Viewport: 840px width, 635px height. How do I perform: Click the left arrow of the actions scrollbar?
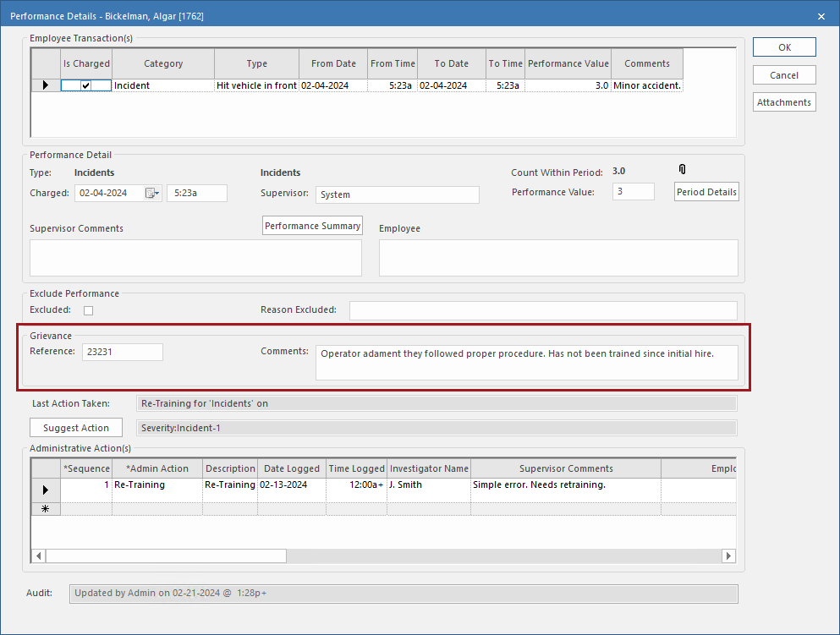(x=38, y=556)
